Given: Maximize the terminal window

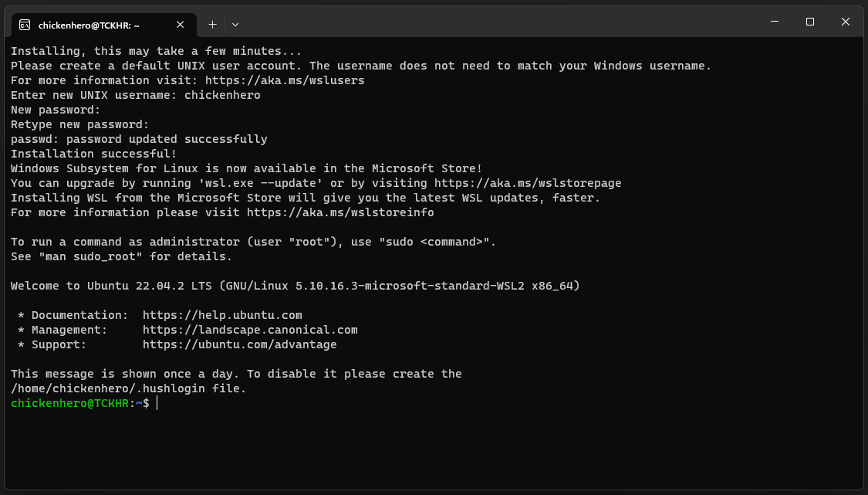Looking at the screenshot, I should click(810, 22).
